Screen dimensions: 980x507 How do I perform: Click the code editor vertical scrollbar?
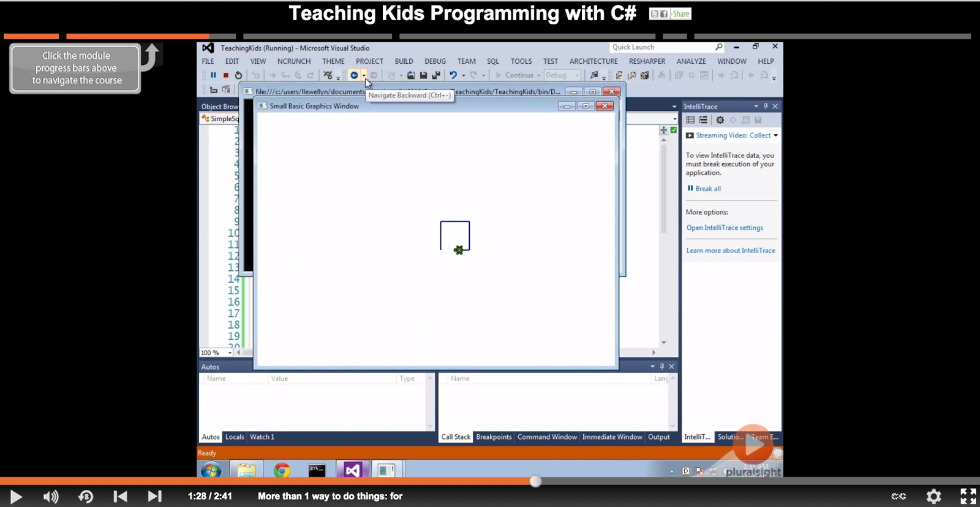pyautogui.click(x=663, y=189)
